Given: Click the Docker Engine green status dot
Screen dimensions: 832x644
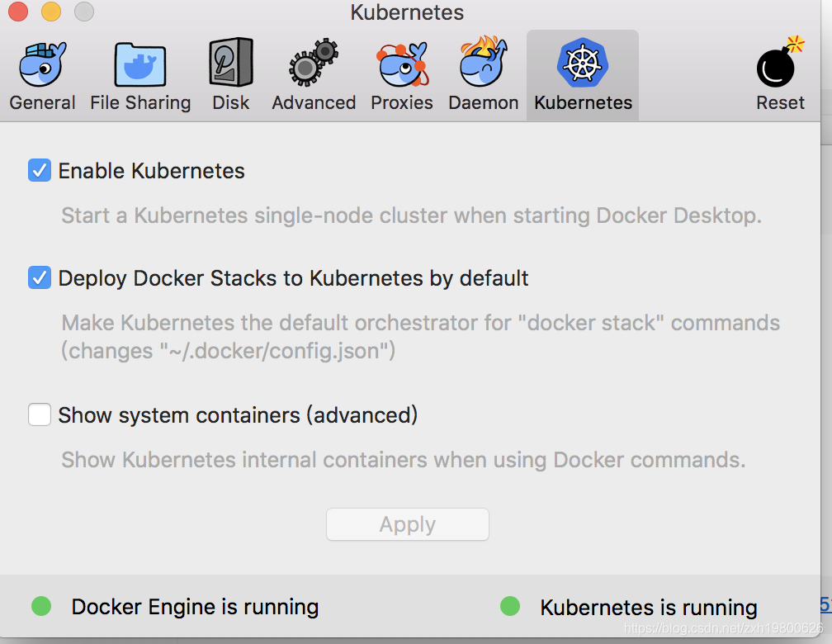Looking at the screenshot, I should [41, 607].
